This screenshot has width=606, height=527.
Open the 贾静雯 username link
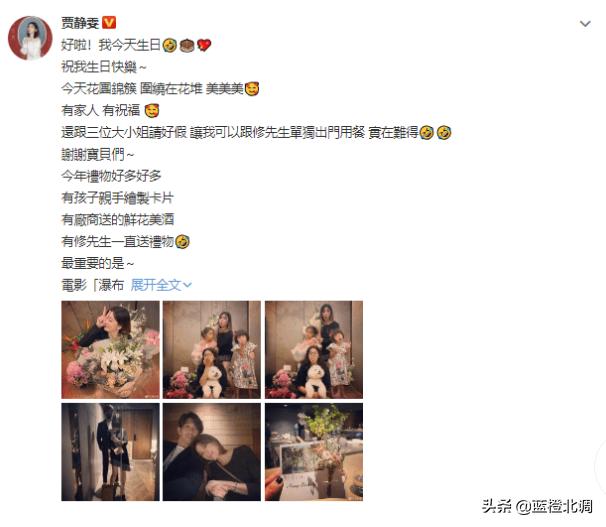pyautogui.click(x=80, y=23)
